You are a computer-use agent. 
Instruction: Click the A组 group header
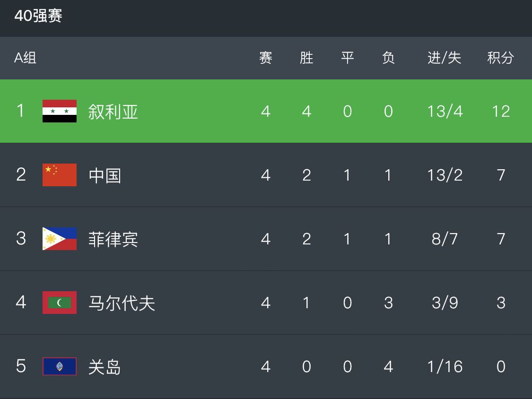(x=25, y=58)
